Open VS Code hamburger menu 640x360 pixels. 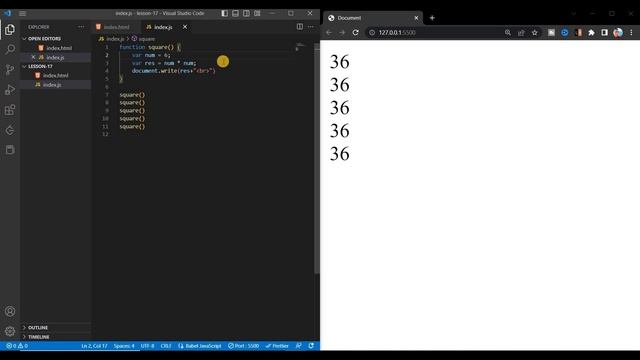22,13
